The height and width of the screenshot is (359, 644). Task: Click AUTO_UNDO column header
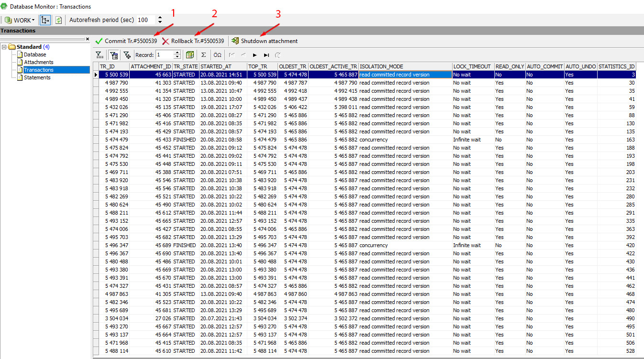[581, 66]
